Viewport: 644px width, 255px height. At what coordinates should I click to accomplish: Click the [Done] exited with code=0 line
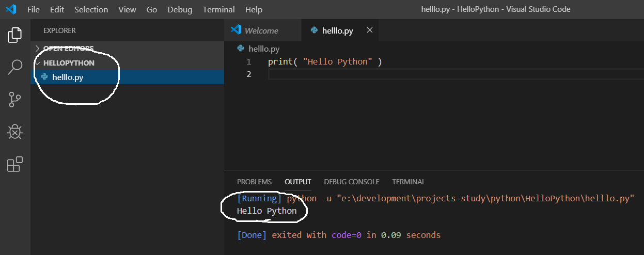(339, 235)
